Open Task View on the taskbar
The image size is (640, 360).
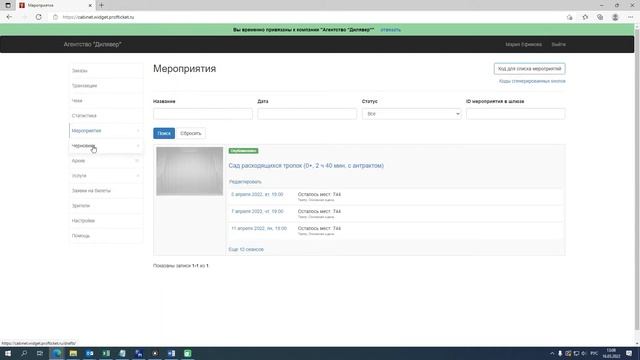[40, 353]
